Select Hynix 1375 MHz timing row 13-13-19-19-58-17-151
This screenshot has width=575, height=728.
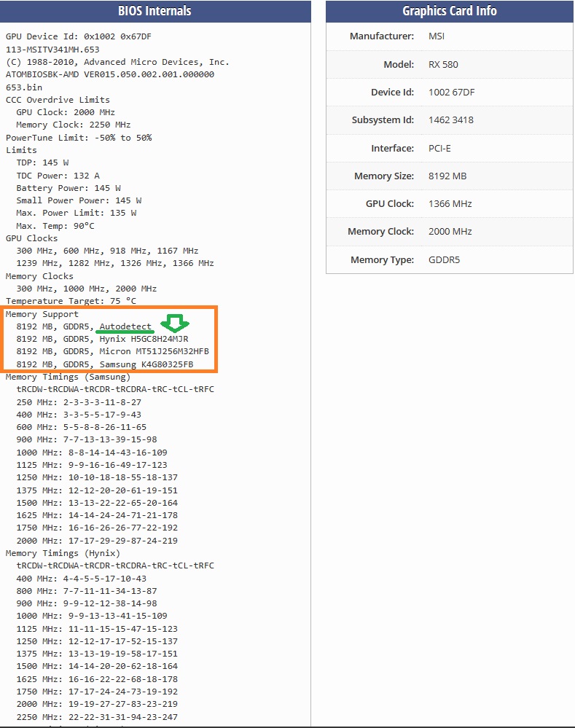tap(97, 654)
